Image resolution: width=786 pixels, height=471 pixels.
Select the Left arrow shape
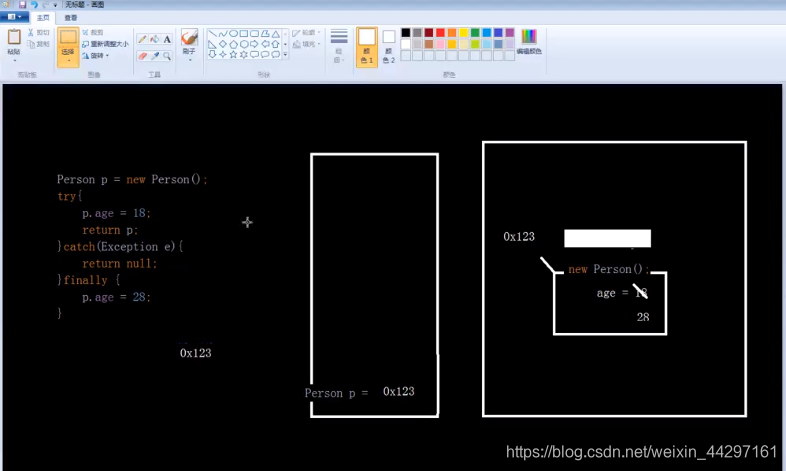tap(265, 44)
